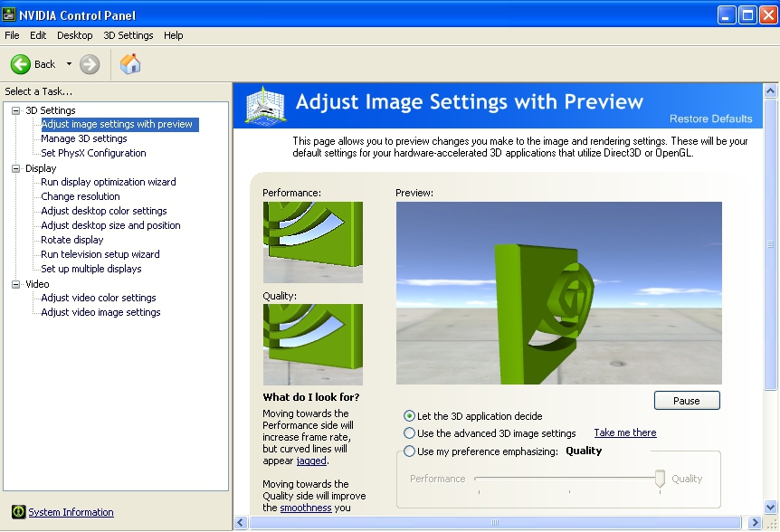Open the smoothness help link
The image size is (780, 532).
pos(306,508)
